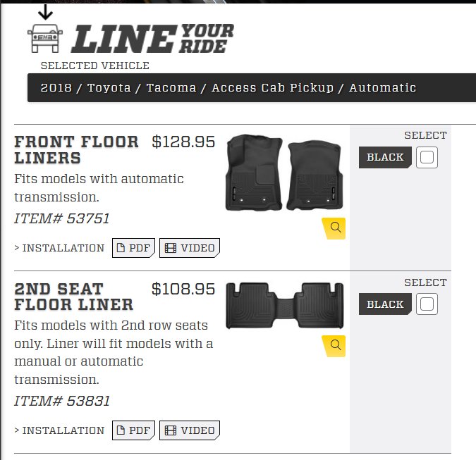Open the PDF installation guide for item 53831

(133, 430)
